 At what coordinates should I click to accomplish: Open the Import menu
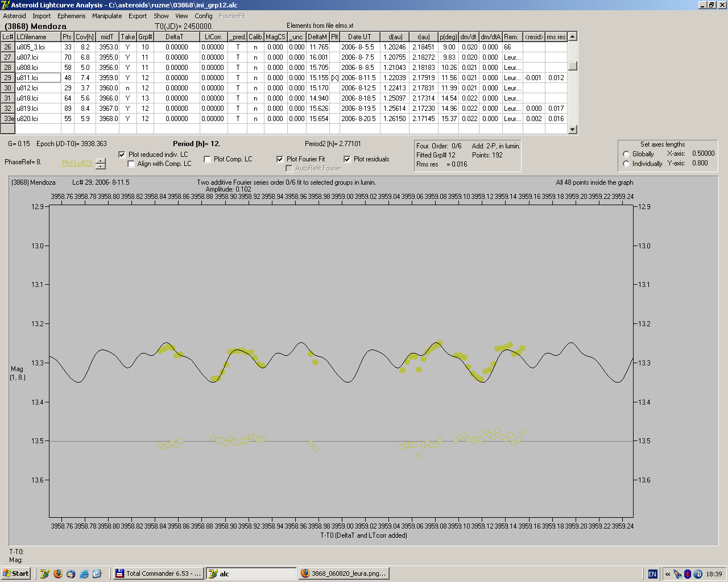click(x=42, y=16)
